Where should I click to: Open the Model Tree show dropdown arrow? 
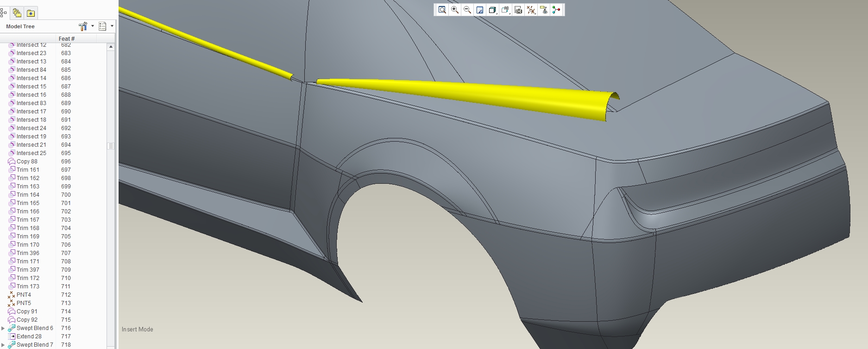pos(112,26)
